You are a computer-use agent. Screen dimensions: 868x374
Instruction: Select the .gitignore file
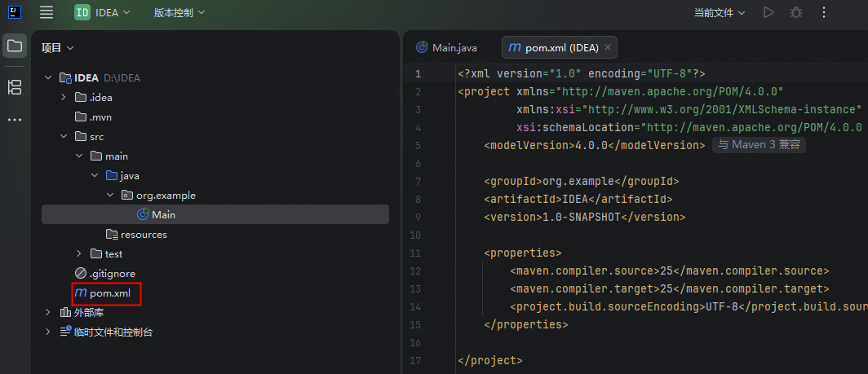click(112, 274)
